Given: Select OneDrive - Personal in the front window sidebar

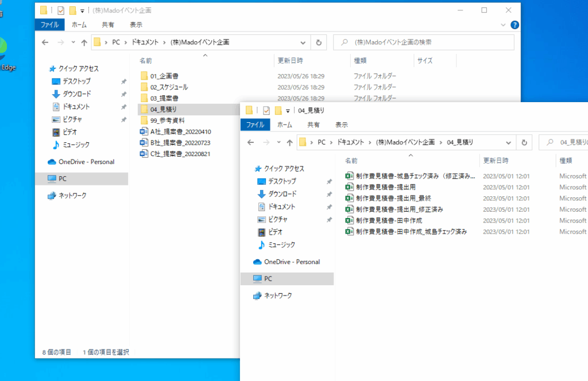Looking at the screenshot, I should pos(292,262).
